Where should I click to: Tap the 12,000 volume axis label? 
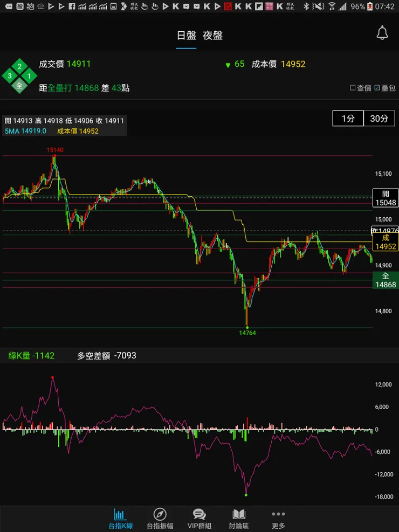click(383, 384)
